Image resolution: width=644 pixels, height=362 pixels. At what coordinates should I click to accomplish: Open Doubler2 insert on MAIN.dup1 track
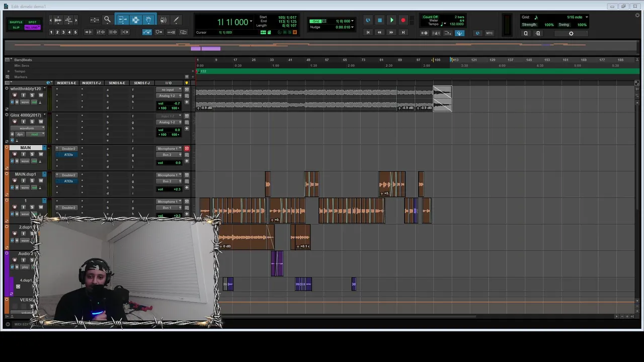(68, 175)
